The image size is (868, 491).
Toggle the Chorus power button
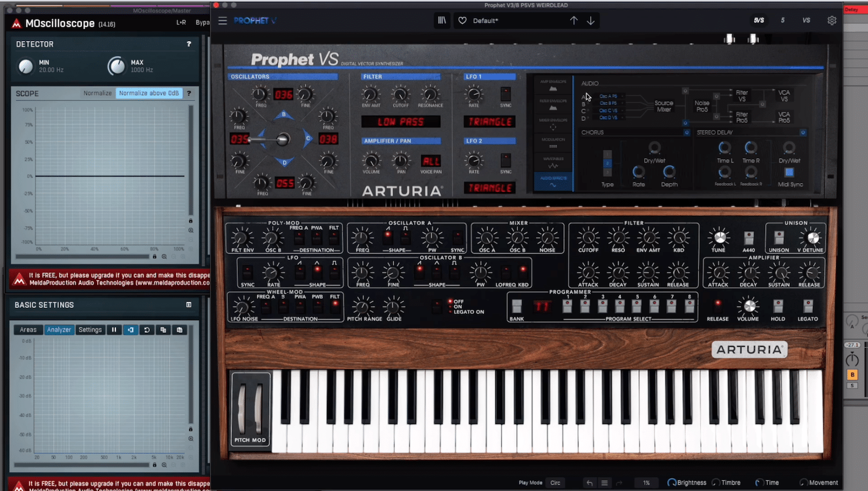(687, 133)
